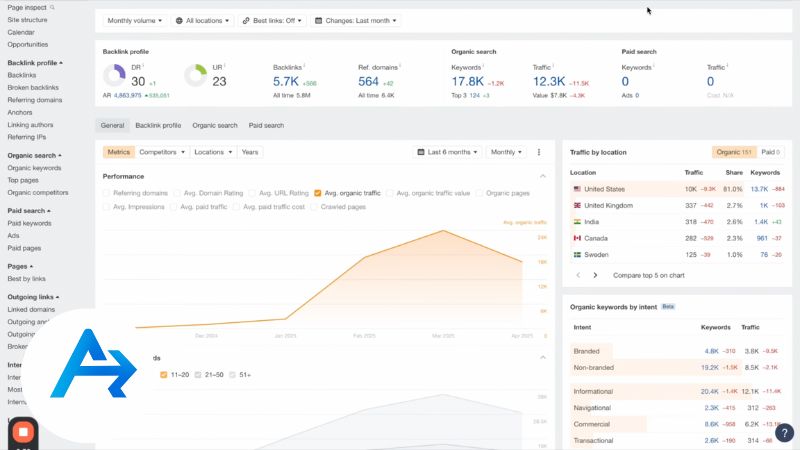This screenshot has height=450, width=800.
Task: Open Referring domains report in sidebar
Action: pos(35,100)
